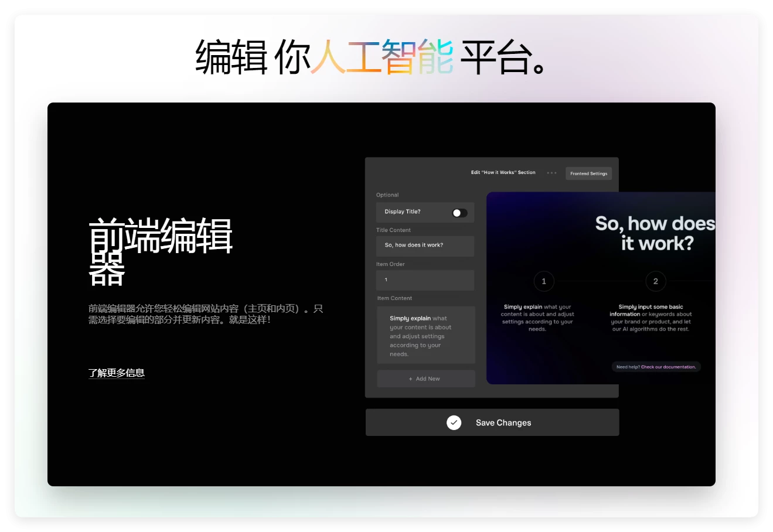Select the step 1 circle in preview
Image resolution: width=773 pixels, height=532 pixels.
coord(543,281)
